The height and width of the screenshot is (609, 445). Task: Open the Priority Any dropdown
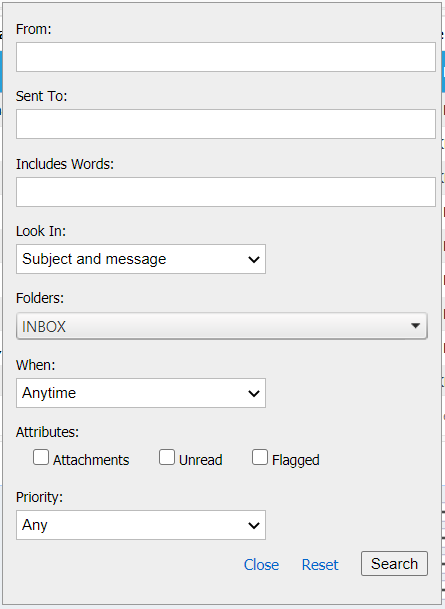tap(141, 525)
